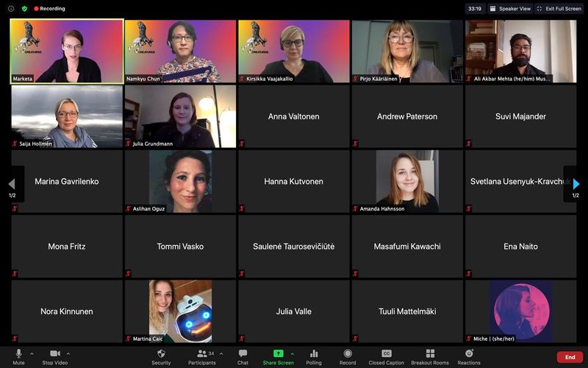Switch layout via Speaker View
588x368 pixels.
[510, 9]
